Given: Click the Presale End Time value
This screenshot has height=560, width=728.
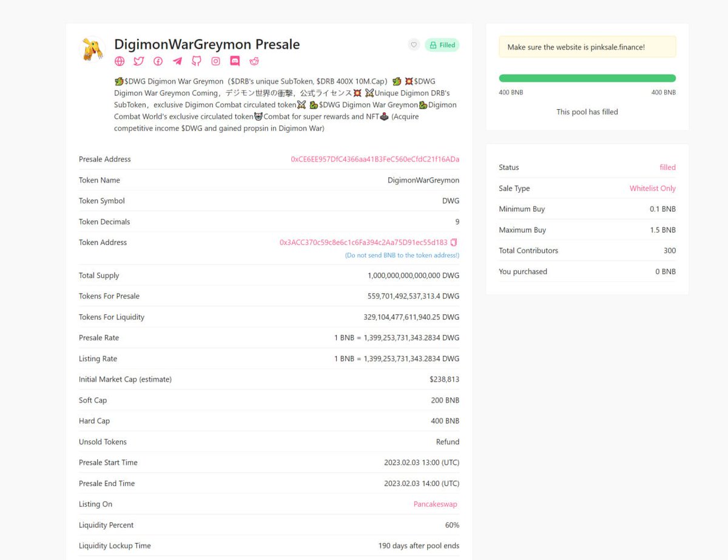Looking at the screenshot, I should click(422, 484).
